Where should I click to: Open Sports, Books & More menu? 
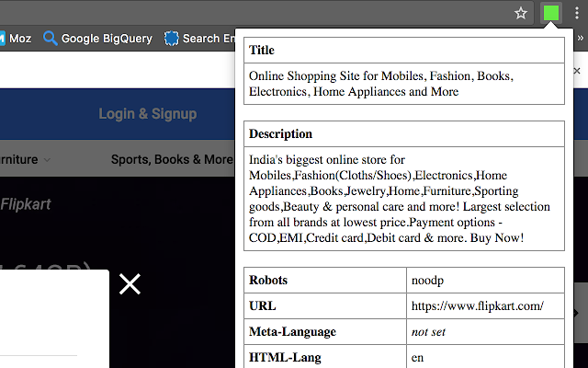172,159
